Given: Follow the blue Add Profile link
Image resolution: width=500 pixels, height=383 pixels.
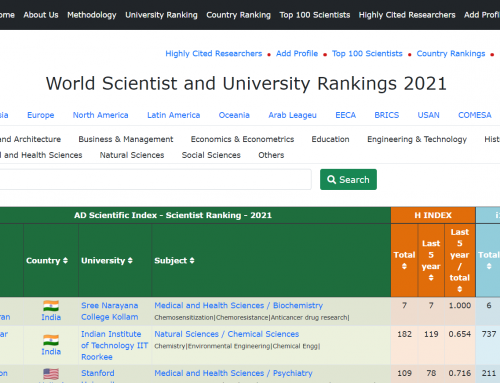Looking at the screenshot, I should [297, 54].
